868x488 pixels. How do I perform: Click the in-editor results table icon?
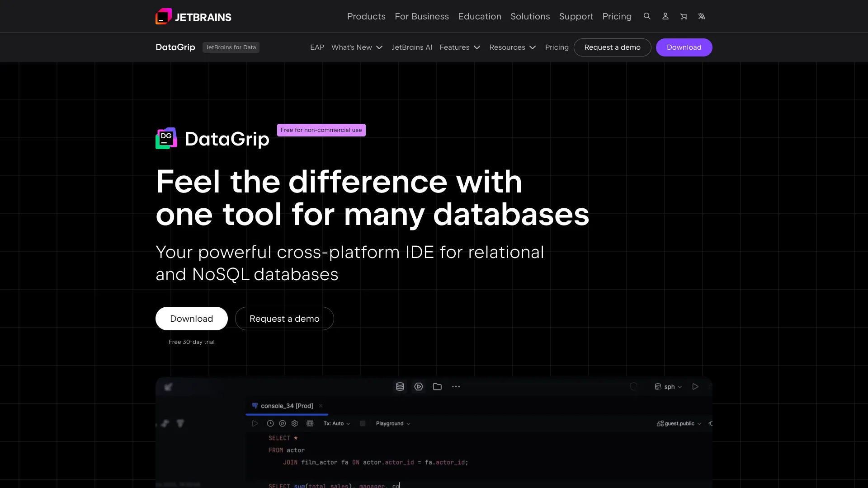point(310,423)
